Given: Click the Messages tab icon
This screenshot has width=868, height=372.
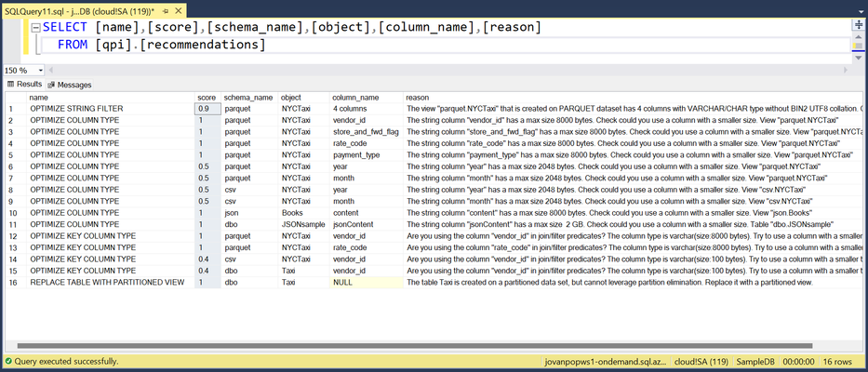Looking at the screenshot, I should point(51,85).
